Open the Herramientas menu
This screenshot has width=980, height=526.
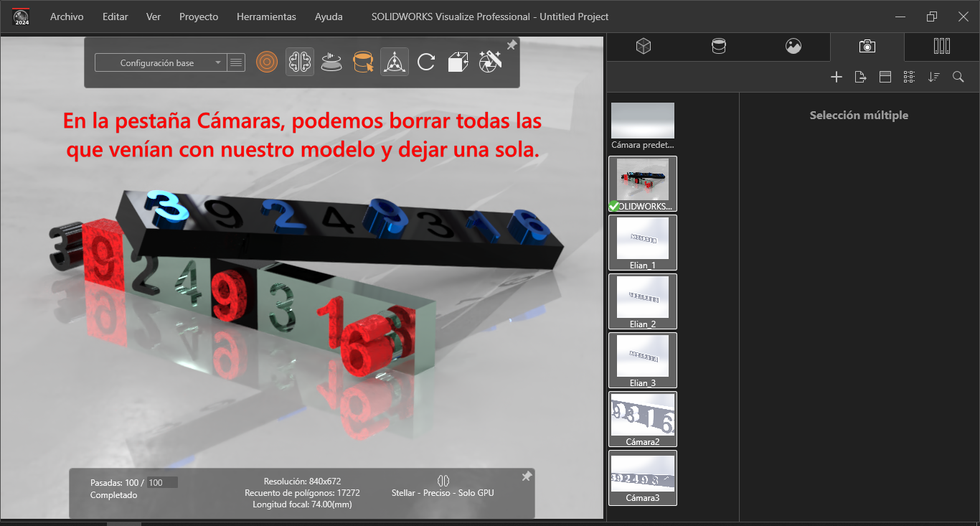point(266,17)
